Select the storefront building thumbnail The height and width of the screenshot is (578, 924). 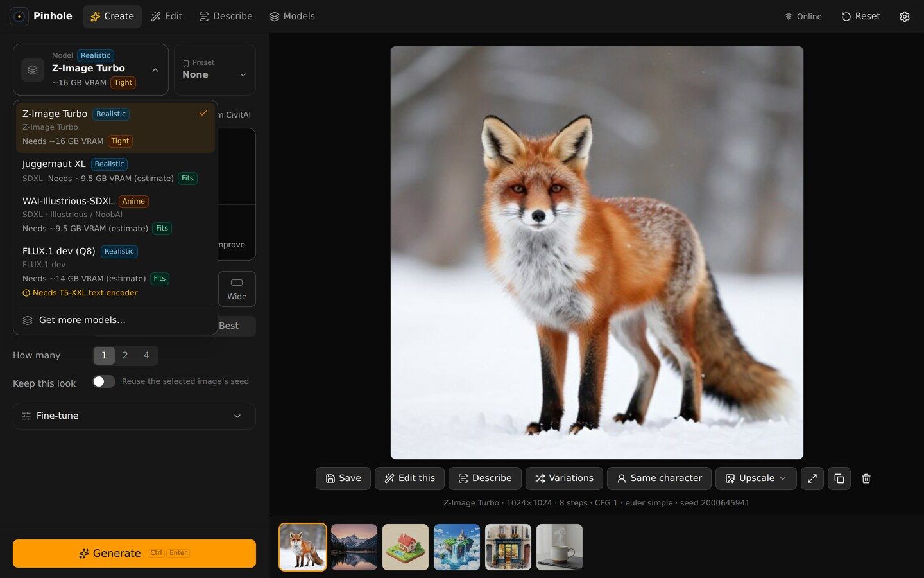[x=508, y=547]
